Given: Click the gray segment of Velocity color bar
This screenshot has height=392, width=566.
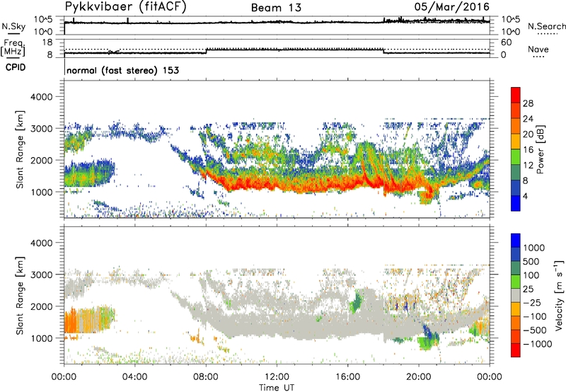Looking at the screenshot, I should click(x=516, y=295).
